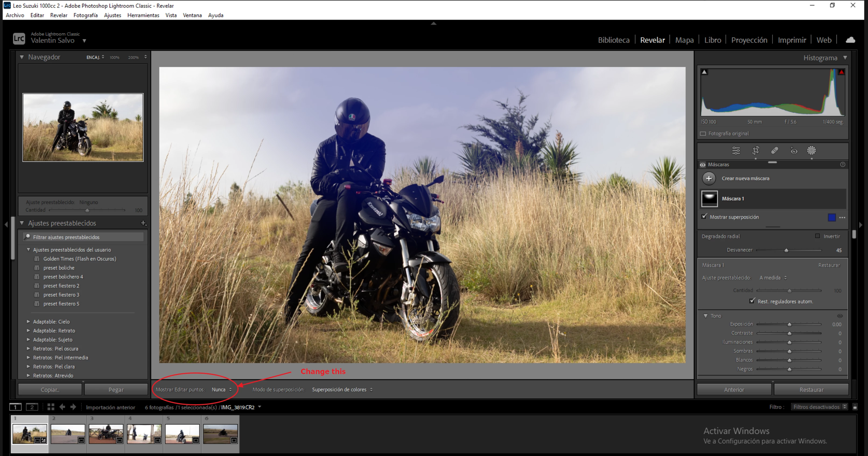Select the Red Eye correction tool
This screenshot has height=456, width=868.
click(793, 150)
